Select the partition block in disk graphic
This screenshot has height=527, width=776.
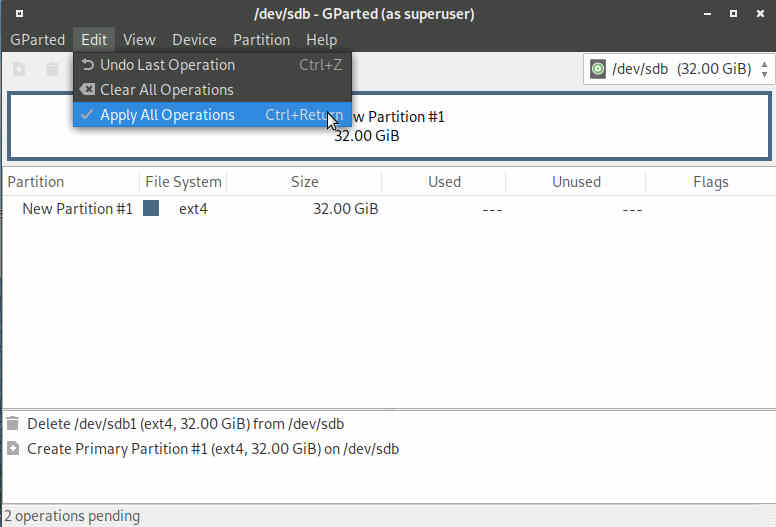pos(389,126)
